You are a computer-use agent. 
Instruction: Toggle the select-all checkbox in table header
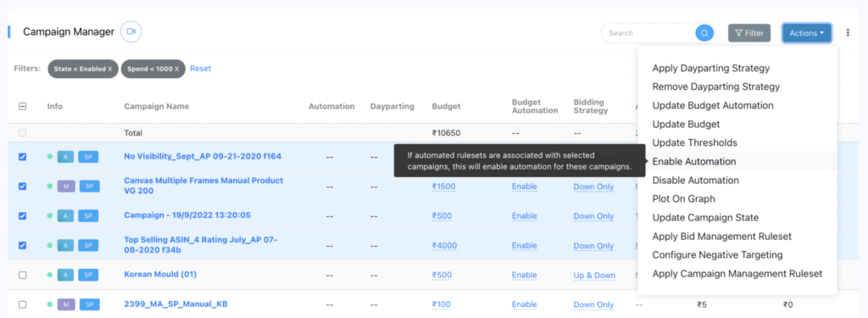(23, 106)
